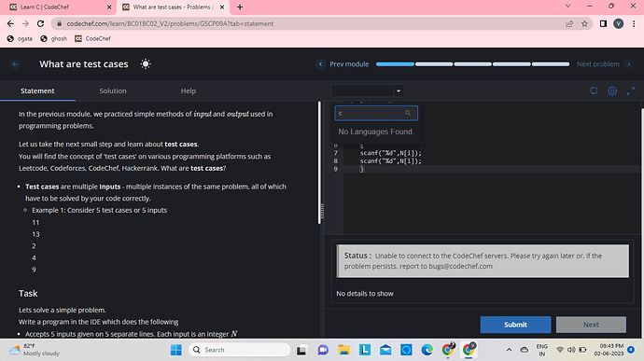Go to Prev module chevron
The height and width of the screenshot is (361, 644).
320,64
